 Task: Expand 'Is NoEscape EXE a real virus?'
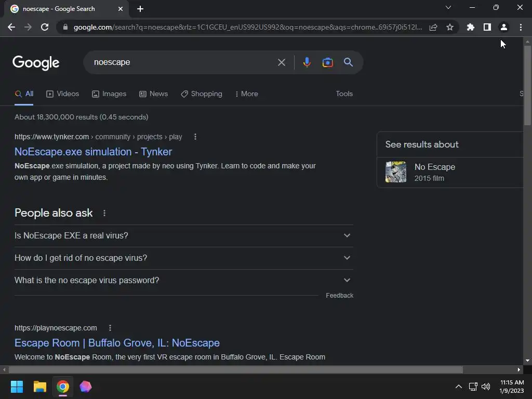pos(184,235)
